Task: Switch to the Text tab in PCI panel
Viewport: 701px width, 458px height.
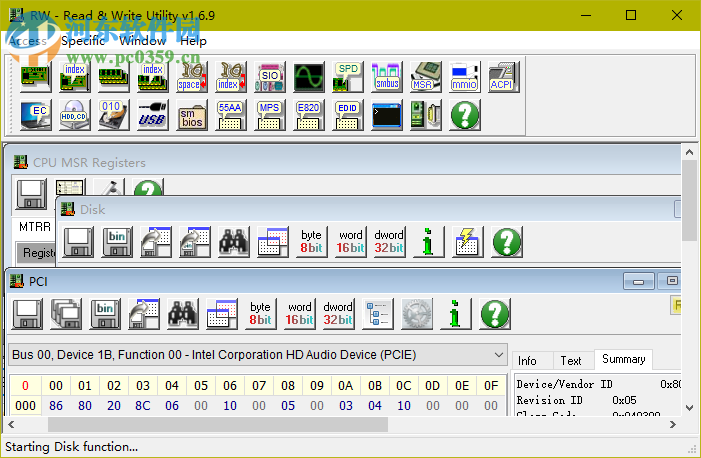Action: 570,360
